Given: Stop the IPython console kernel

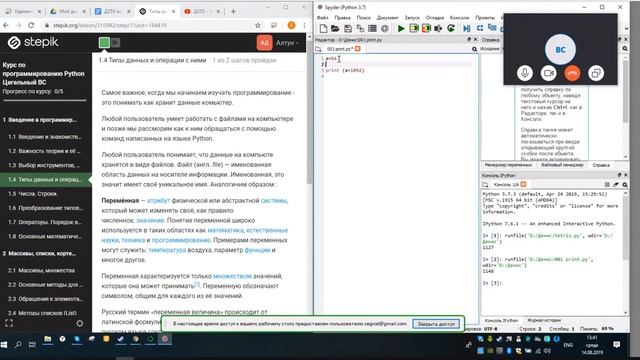Looking at the screenshot, I should click(607, 185).
